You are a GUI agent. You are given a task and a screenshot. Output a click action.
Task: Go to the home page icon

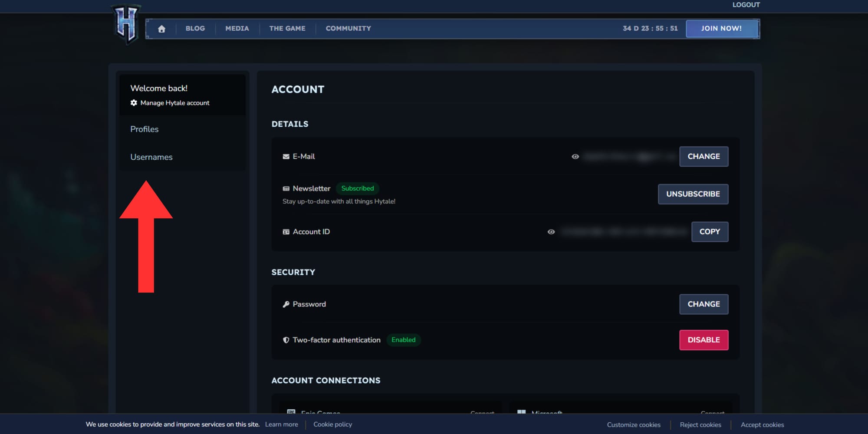[161, 29]
